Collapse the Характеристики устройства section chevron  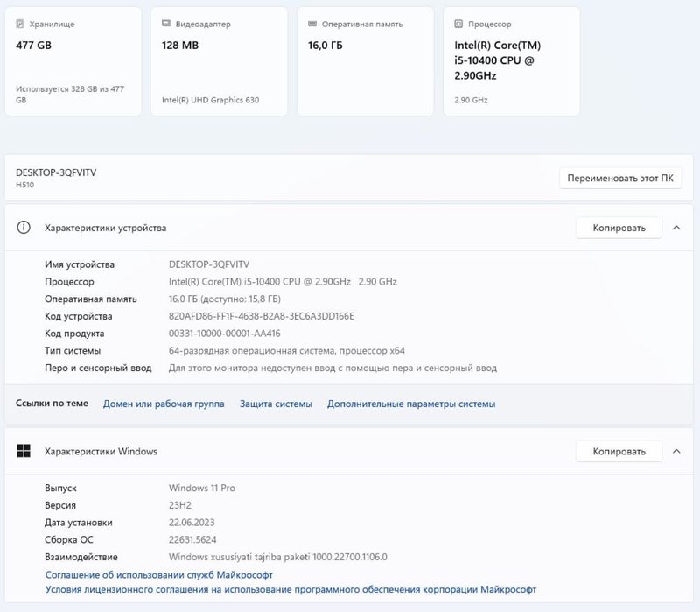676,228
